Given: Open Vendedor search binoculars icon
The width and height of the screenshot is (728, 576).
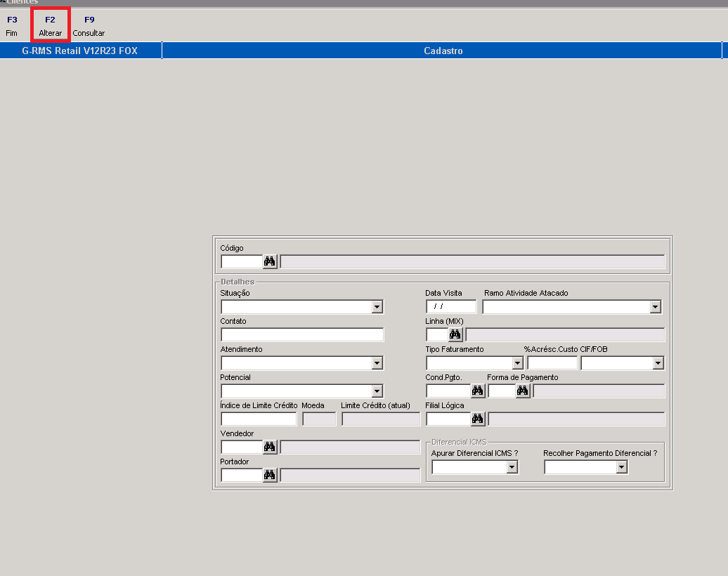Looking at the screenshot, I should click(270, 447).
